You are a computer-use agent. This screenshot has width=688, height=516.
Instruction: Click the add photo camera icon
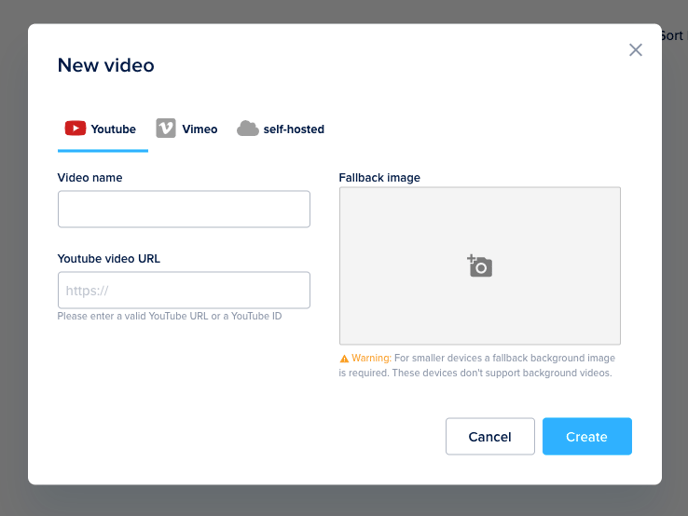click(480, 266)
